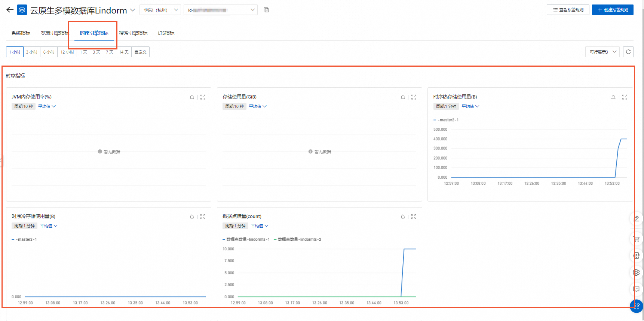Open the floating shopping cart icon

[x=637, y=239]
